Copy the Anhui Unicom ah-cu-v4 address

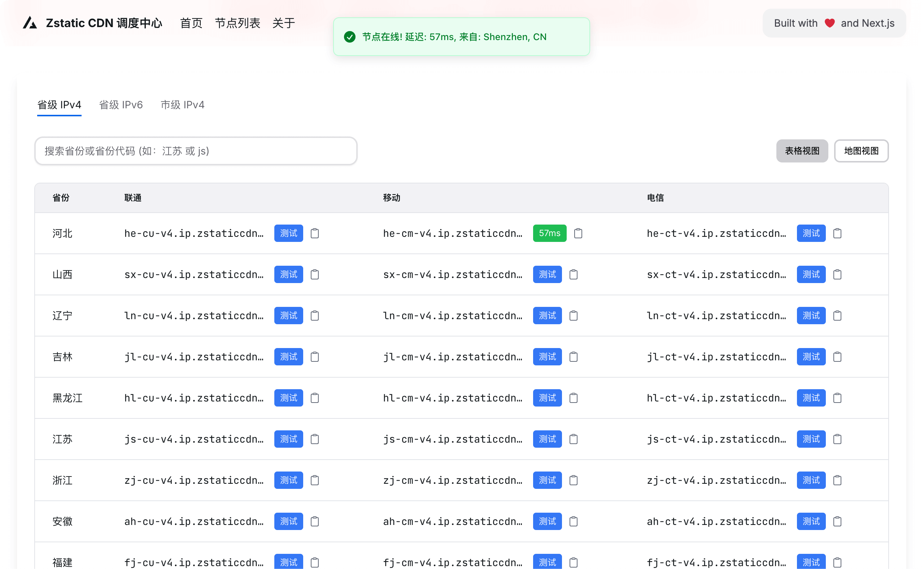click(314, 521)
